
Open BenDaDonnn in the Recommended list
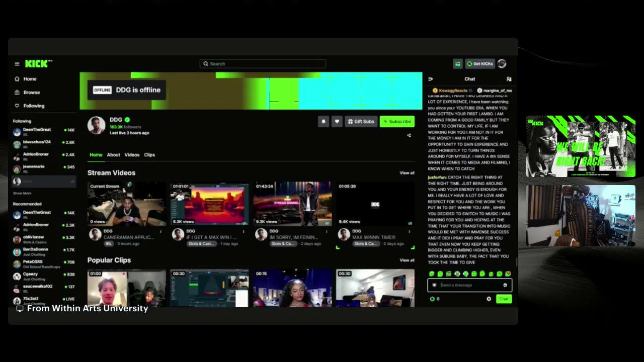(44, 251)
